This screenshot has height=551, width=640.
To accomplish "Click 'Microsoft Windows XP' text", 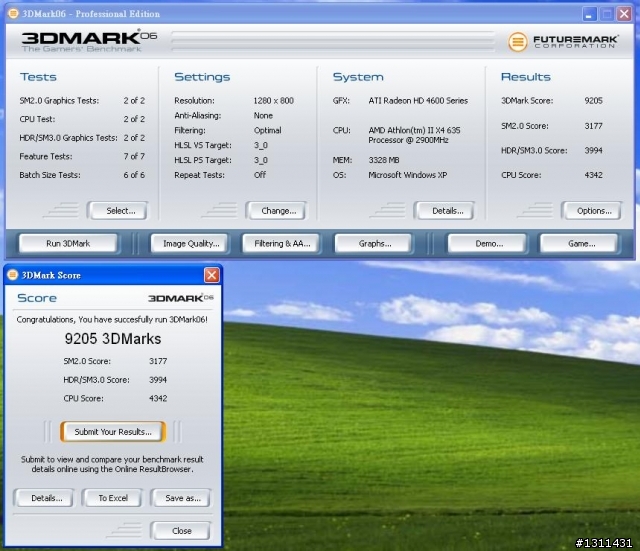I will pos(407,175).
